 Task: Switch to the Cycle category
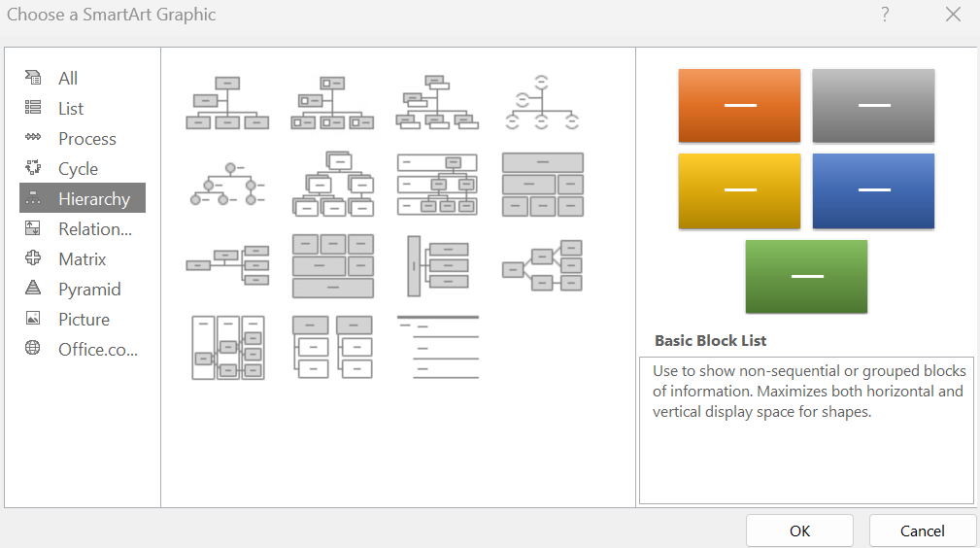click(x=78, y=169)
